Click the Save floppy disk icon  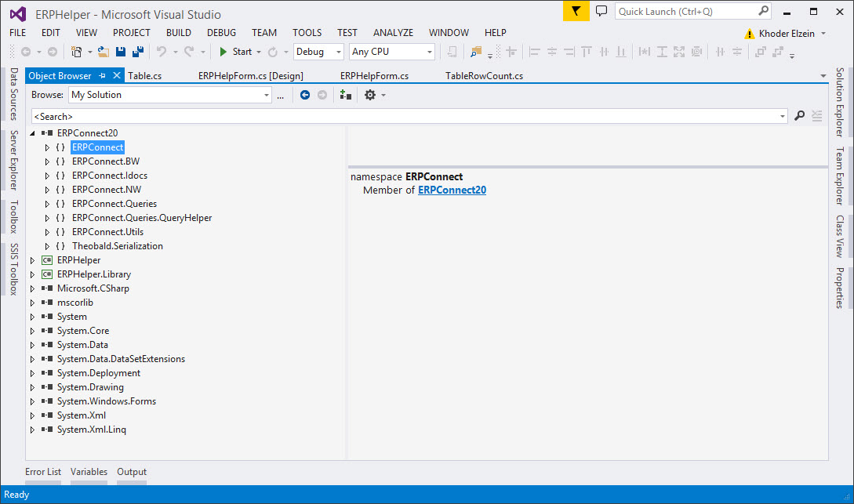pyautogui.click(x=120, y=52)
